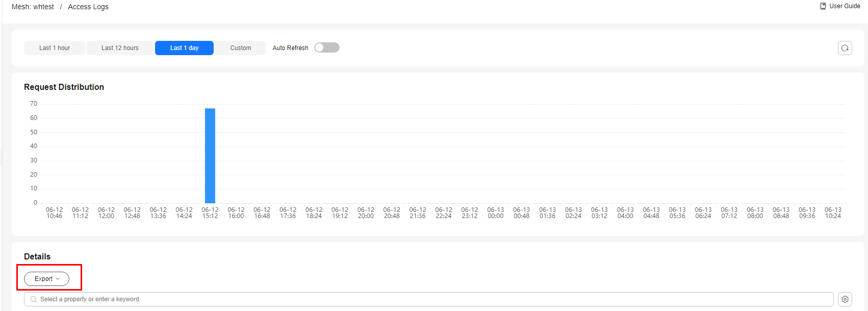Click the Request Distribution heading
The image size is (868, 311).
coord(64,87)
